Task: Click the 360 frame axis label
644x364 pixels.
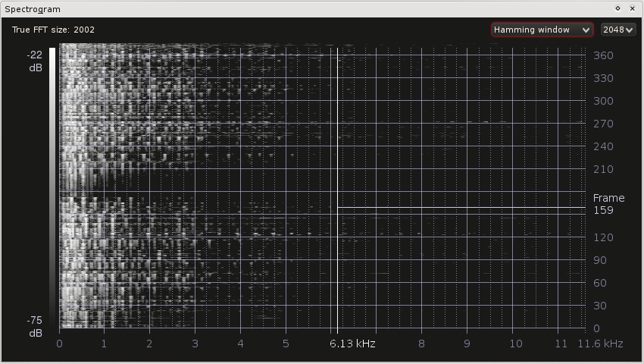Action: coord(603,55)
